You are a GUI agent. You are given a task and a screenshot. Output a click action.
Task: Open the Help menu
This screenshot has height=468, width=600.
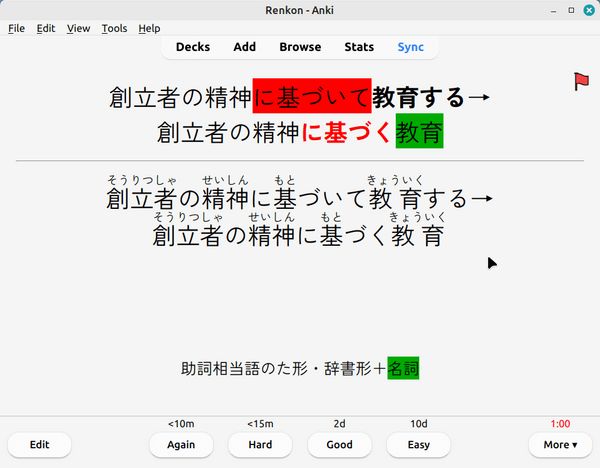click(149, 28)
